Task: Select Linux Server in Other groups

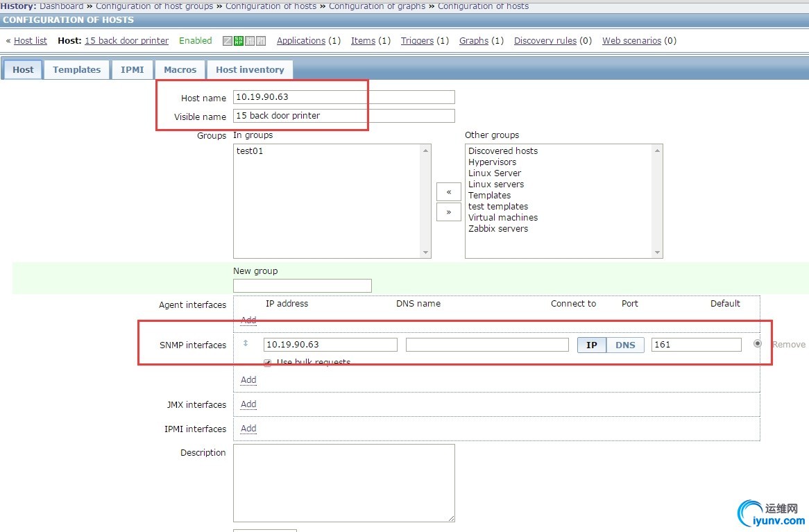Action: [495, 173]
